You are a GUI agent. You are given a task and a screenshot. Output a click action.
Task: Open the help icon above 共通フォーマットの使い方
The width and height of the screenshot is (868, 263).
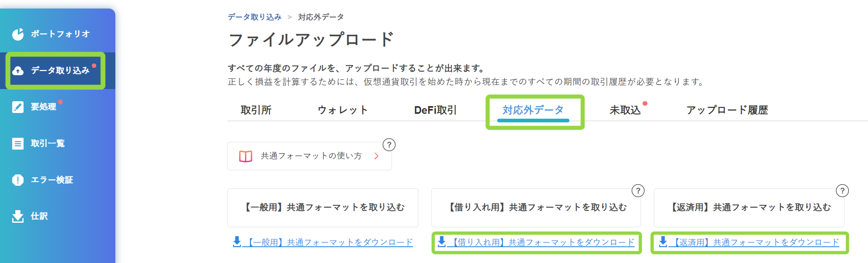(388, 144)
